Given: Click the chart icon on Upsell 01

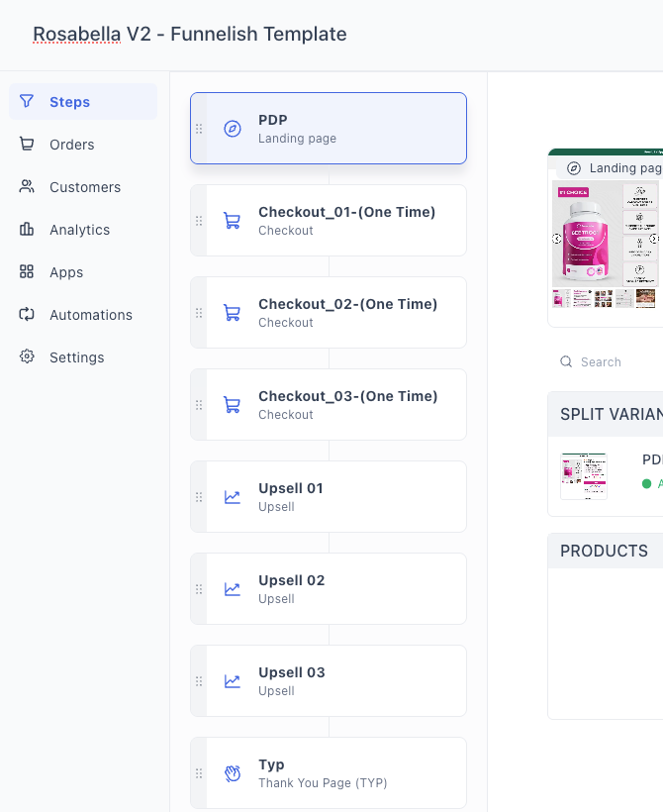Looking at the screenshot, I should [x=232, y=497].
